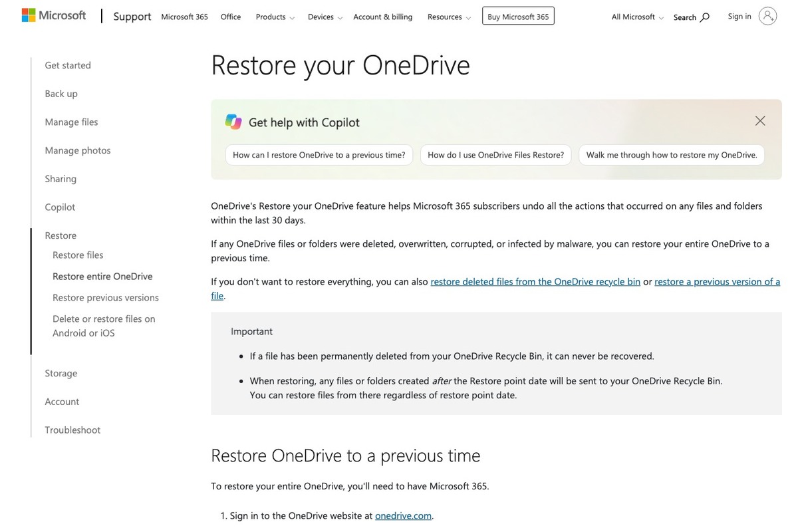Image resolution: width=798 pixels, height=532 pixels.
Task: Click the account avatar icon
Action: tap(767, 16)
